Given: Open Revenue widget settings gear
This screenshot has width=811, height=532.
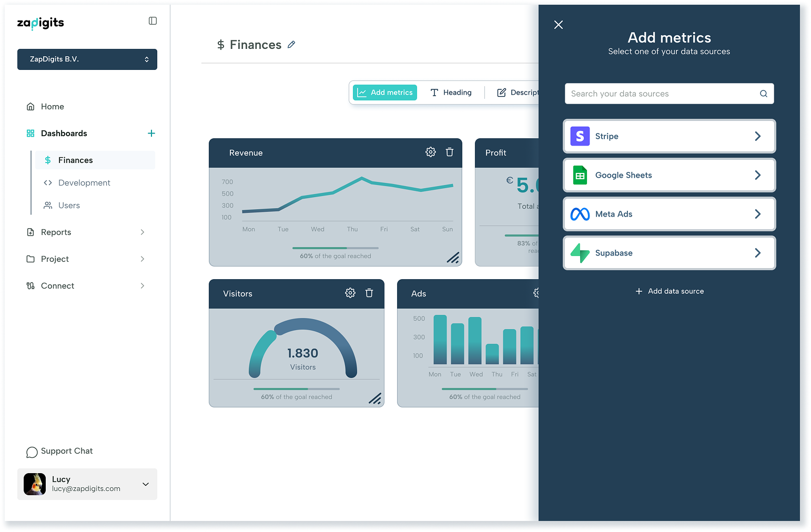Looking at the screenshot, I should click(x=430, y=152).
